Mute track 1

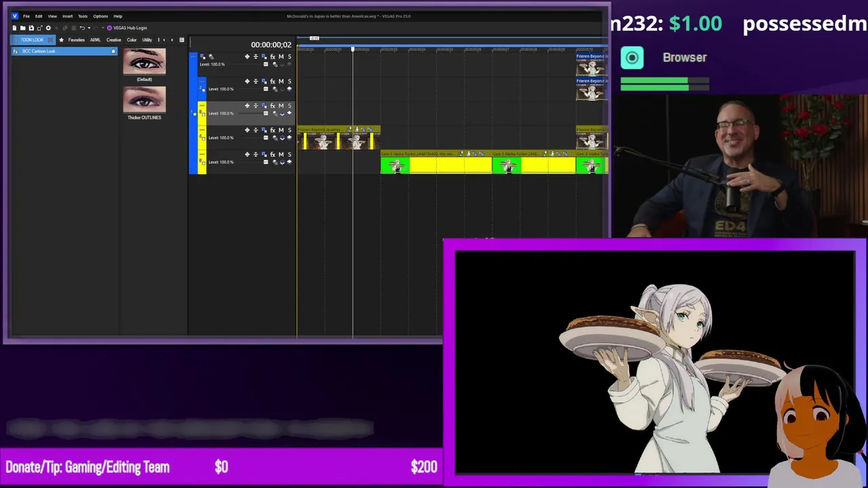281,57
